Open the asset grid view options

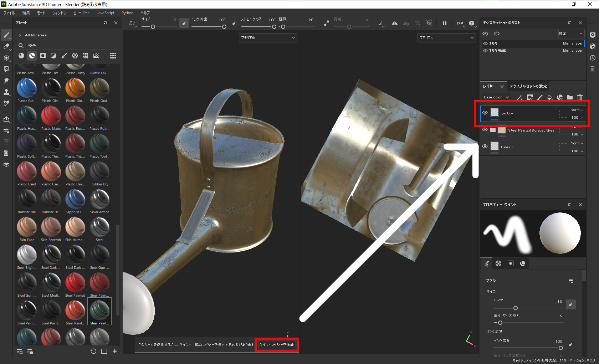coord(113,56)
